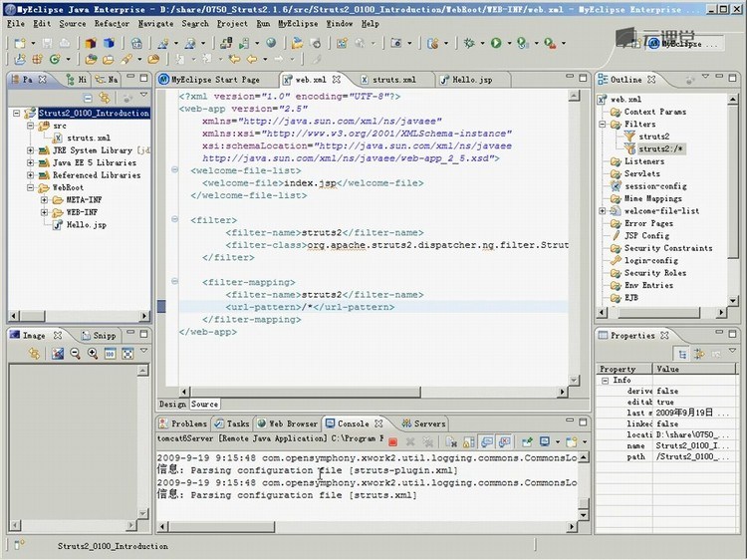The image size is (747, 560).
Task: Click the deploy to server toolbar icon
Action: point(226,44)
